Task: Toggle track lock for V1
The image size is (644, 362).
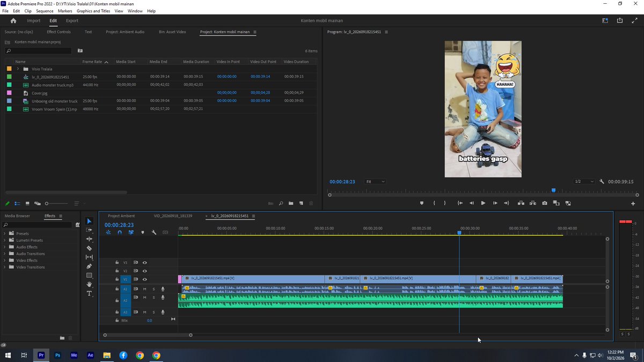Action: tap(117, 279)
